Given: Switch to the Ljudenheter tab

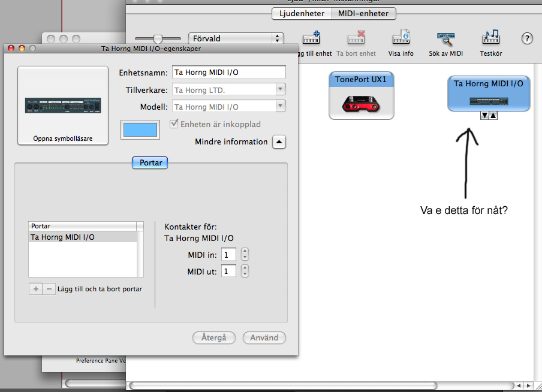Looking at the screenshot, I should pos(302,13).
